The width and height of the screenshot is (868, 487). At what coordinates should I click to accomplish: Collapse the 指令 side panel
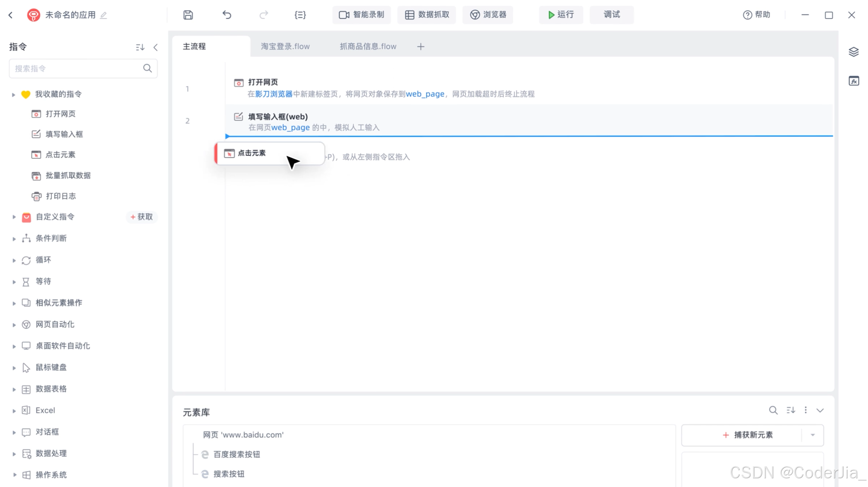click(x=156, y=47)
